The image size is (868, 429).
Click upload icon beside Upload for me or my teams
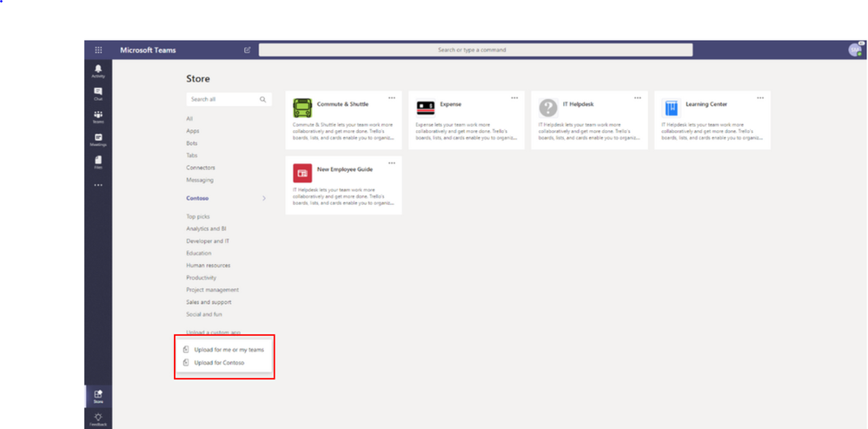[x=187, y=350]
